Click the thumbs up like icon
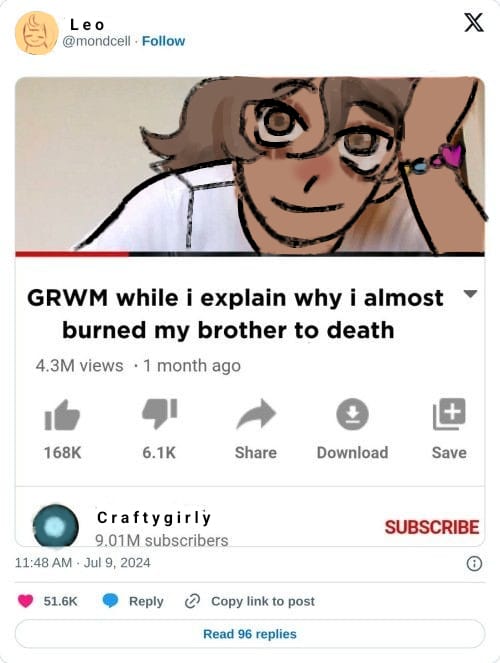500x663 pixels. (63, 415)
